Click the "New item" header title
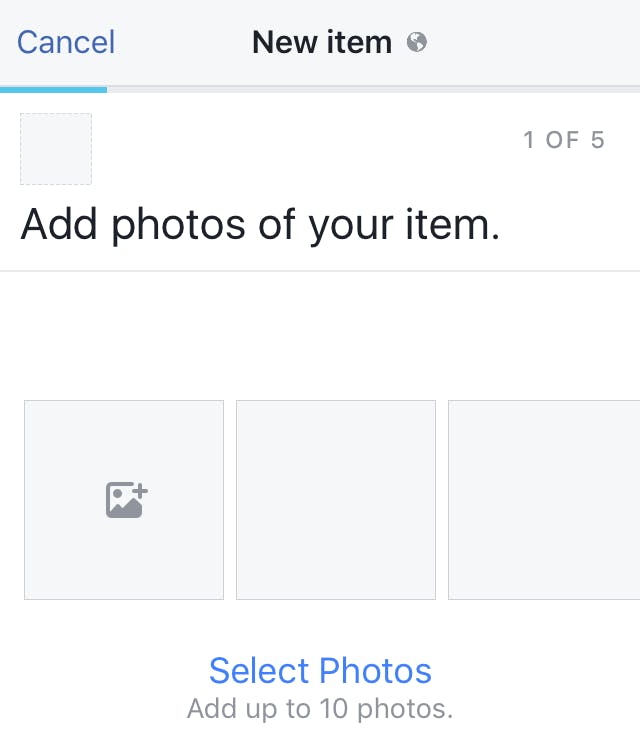The width and height of the screenshot is (640, 753). click(322, 42)
